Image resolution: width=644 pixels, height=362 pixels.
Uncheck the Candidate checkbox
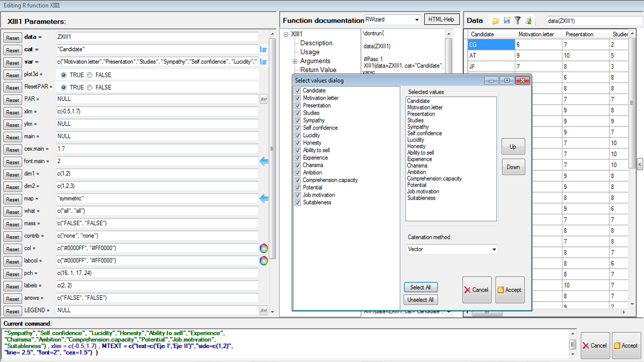(297, 91)
